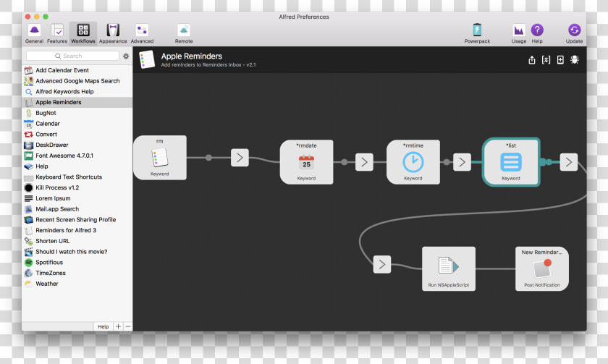Select the *rmtime Keyword node
Viewport: 608px width, 364px height.
coord(413,162)
